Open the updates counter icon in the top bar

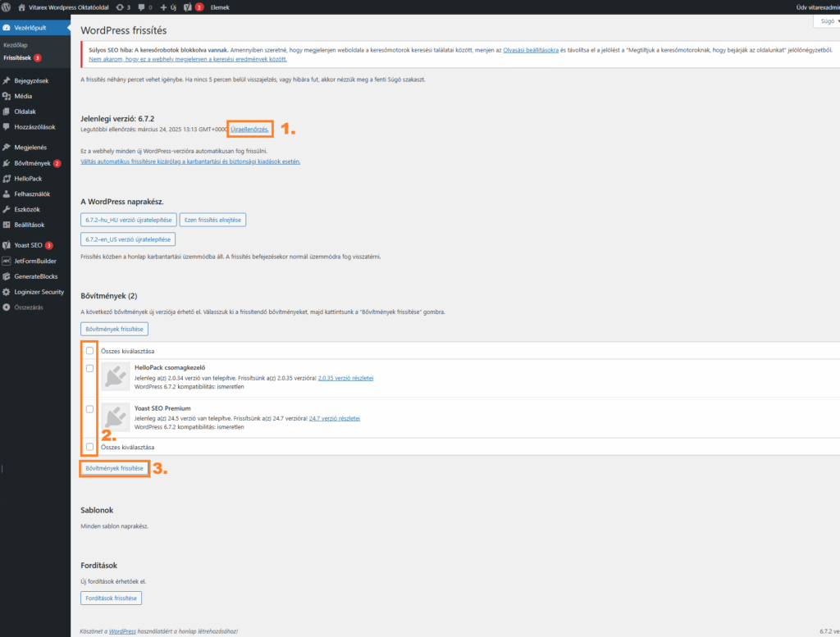point(121,7)
